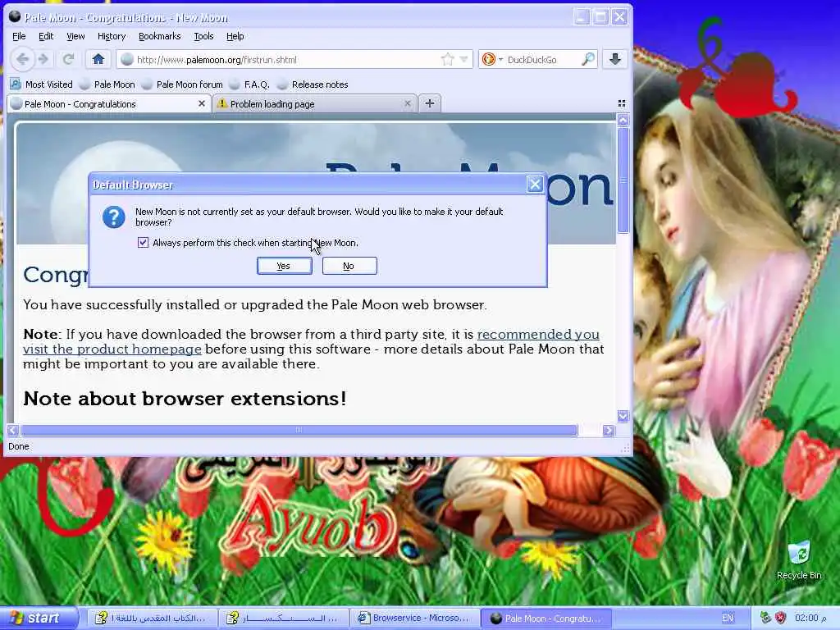This screenshot has height=630, width=840.
Task: Open a new tab with the plus button
Action: 430,103
